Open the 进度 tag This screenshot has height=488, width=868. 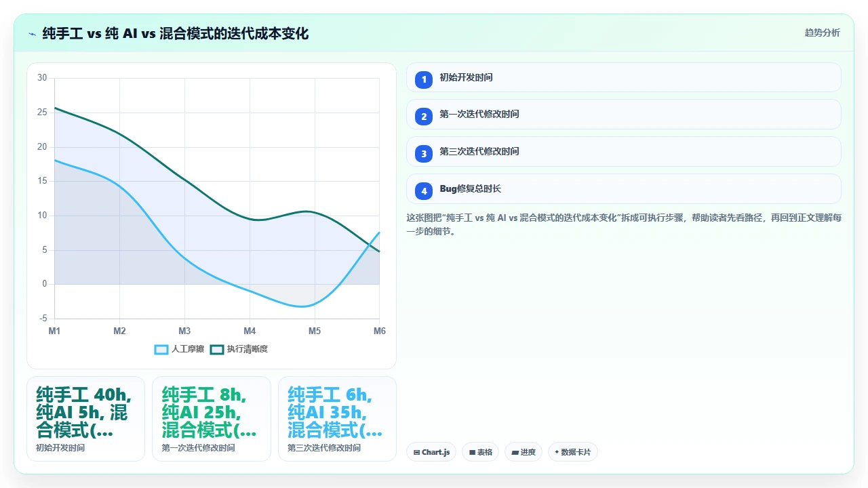523,452
